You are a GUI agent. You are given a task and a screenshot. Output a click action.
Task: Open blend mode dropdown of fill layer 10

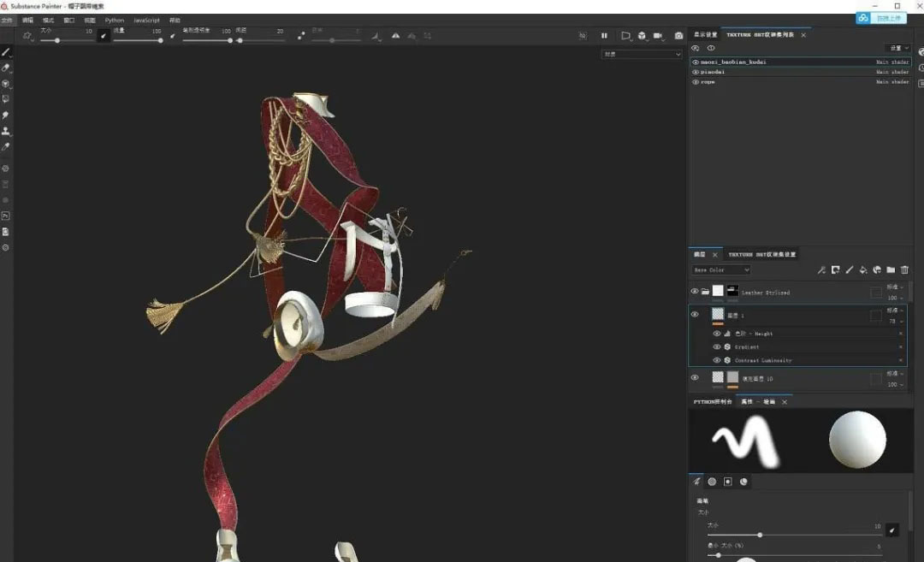895,374
